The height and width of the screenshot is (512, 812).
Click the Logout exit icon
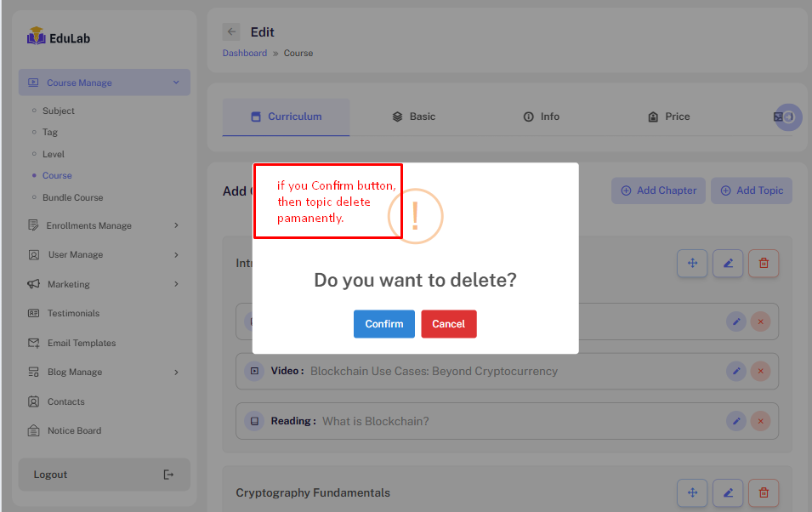(168, 475)
